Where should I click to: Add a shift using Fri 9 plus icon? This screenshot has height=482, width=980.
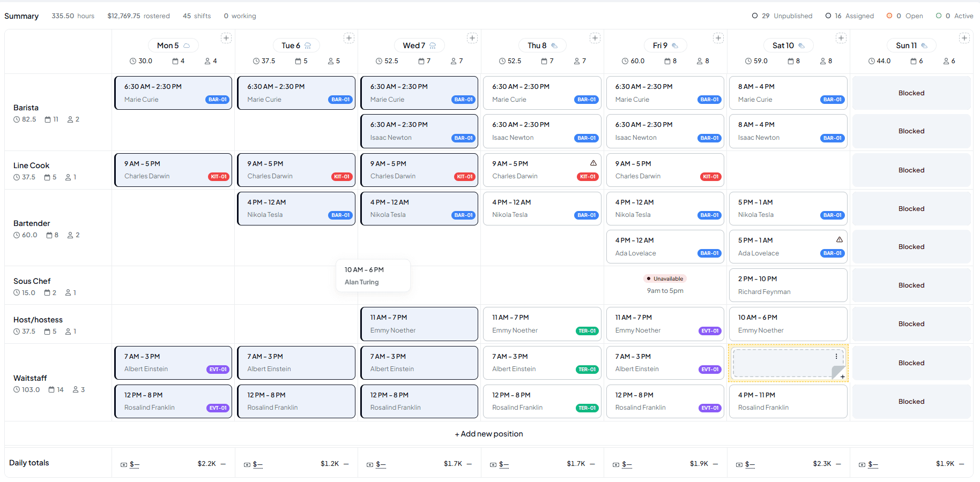coord(718,38)
